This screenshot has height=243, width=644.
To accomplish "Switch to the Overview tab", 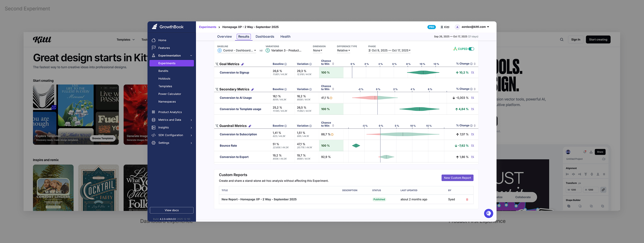I will (x=225, y=37).
